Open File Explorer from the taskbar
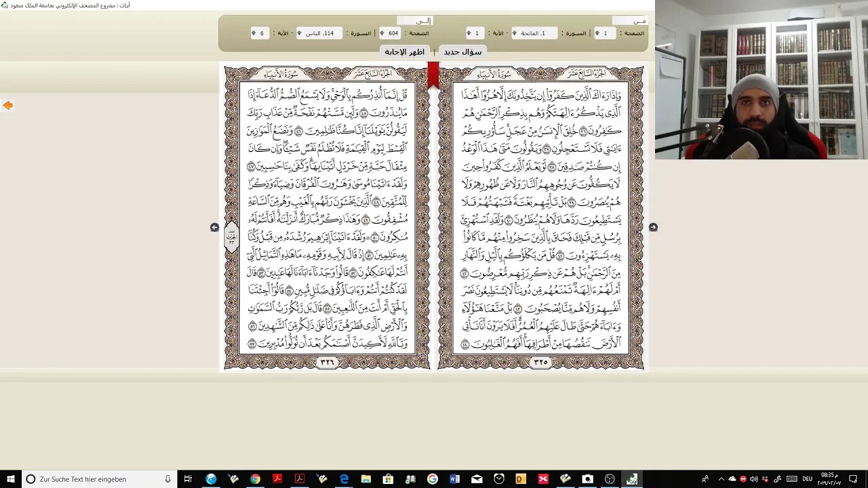The width and height of the screenshot is (868, 488). [x=366, y=479]
